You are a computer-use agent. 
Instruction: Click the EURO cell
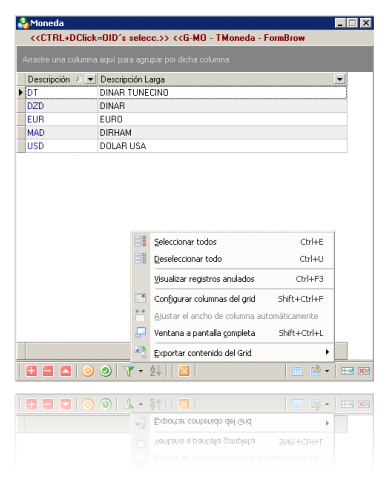(222, 119)
